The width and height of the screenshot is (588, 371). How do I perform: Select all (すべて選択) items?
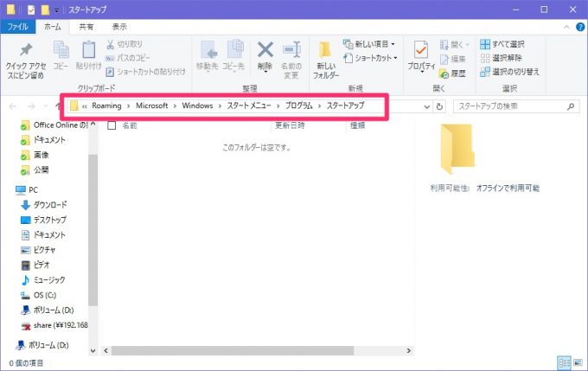tap(502, 44)
